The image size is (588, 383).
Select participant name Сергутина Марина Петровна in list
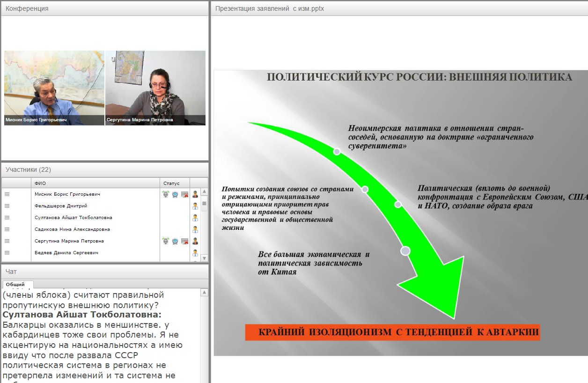pos(69,241)
